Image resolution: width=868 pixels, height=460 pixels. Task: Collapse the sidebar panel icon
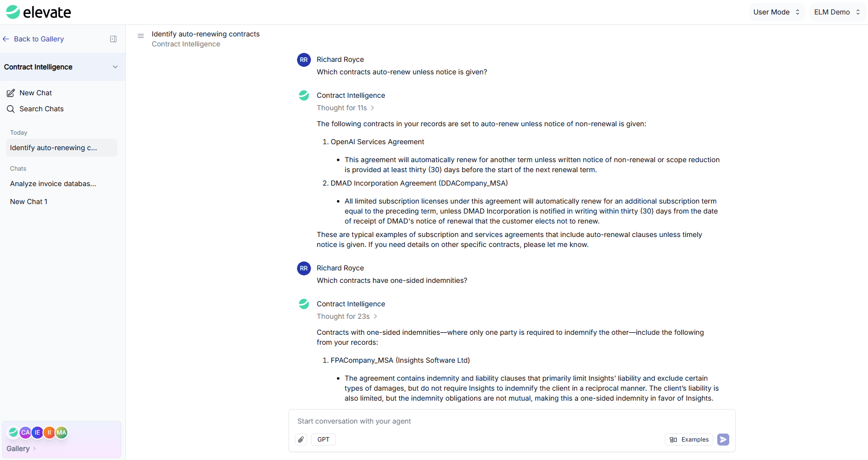click(113, 39)
